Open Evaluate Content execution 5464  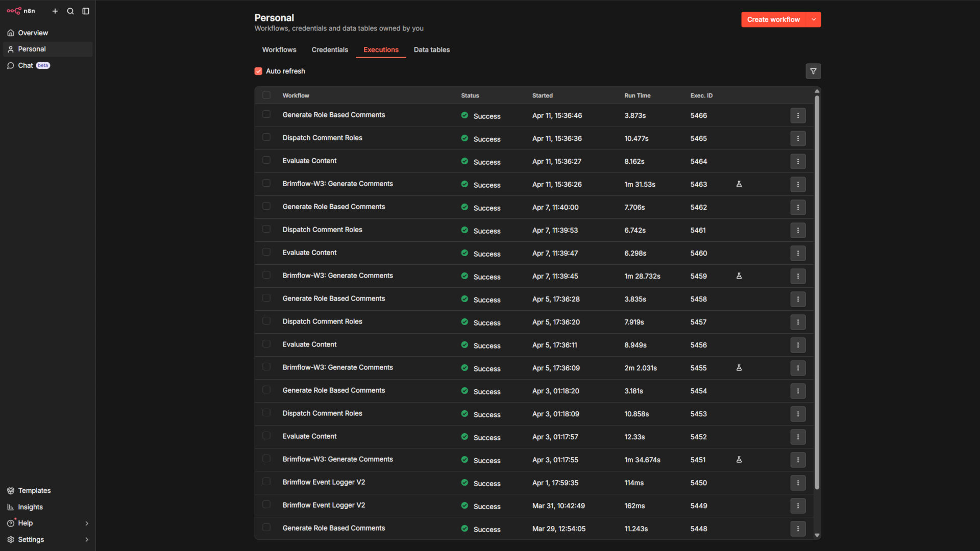[309, 161]
